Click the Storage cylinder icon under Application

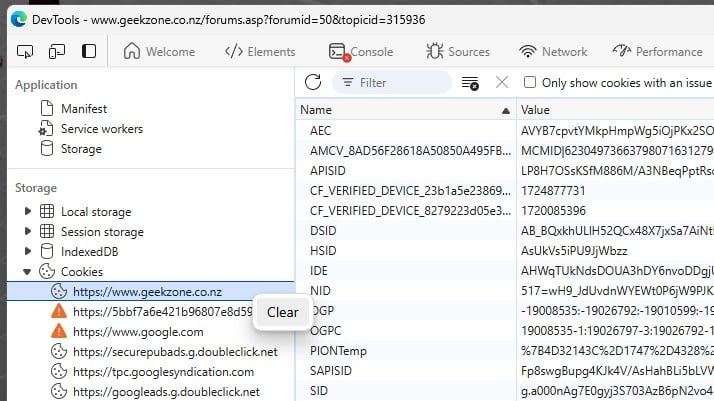click(x=47, y=148)
